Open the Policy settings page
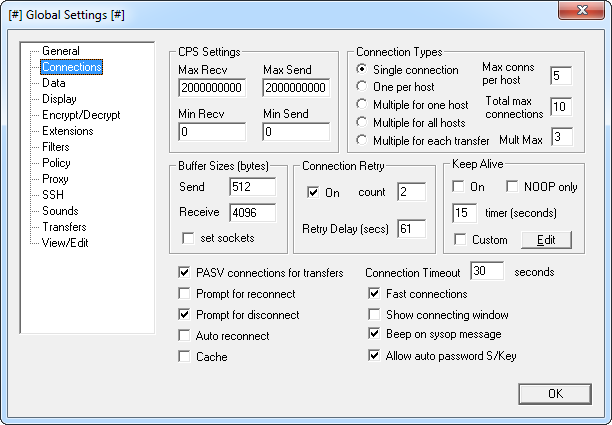Image resolution: width=612 pixels, height=425 pixels. coord(56,163)
